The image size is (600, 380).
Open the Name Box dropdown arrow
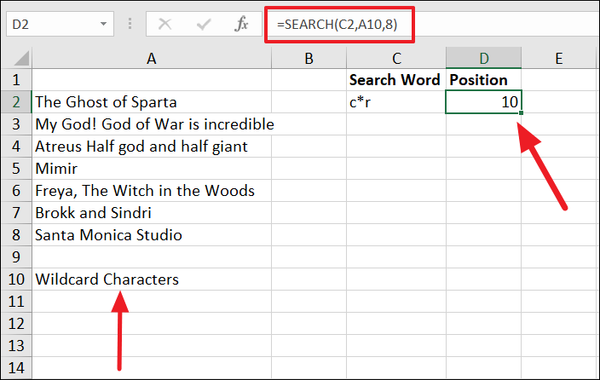pyautogui.click(x=103, y=24)
